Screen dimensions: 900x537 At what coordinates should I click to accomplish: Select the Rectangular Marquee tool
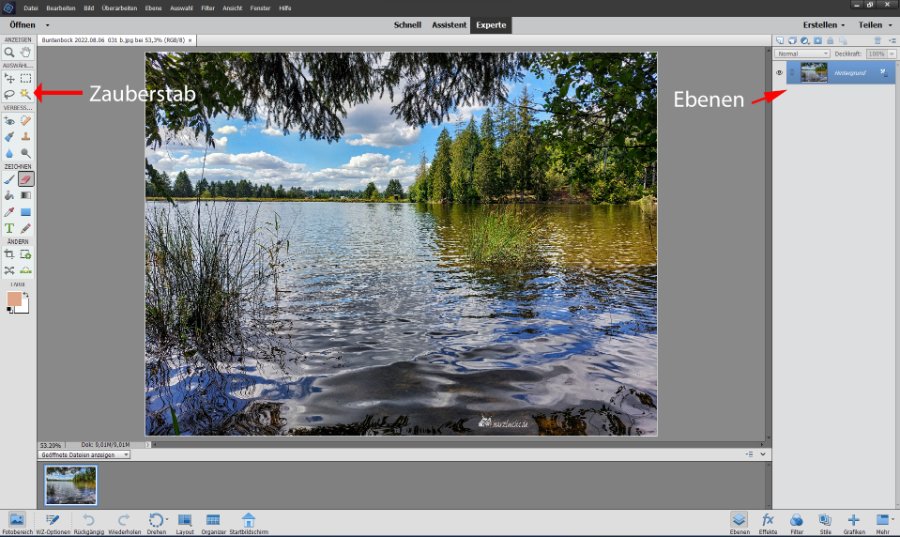pos(26,78)
